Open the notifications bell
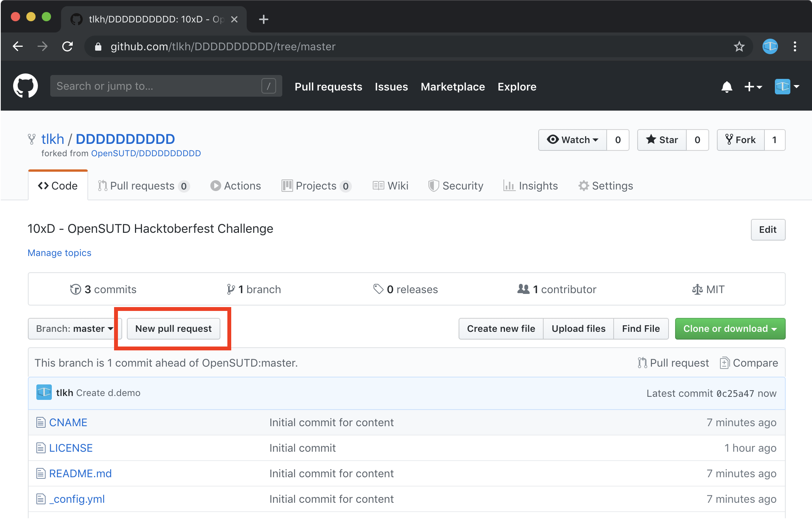The width and height of the screenshot is (812, 519). (727, 87)
